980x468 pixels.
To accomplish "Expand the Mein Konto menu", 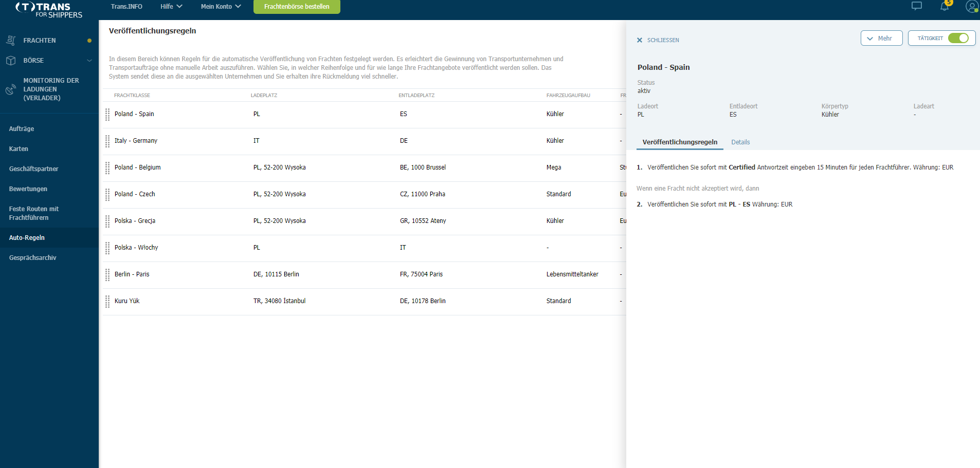I will (221, 7).
